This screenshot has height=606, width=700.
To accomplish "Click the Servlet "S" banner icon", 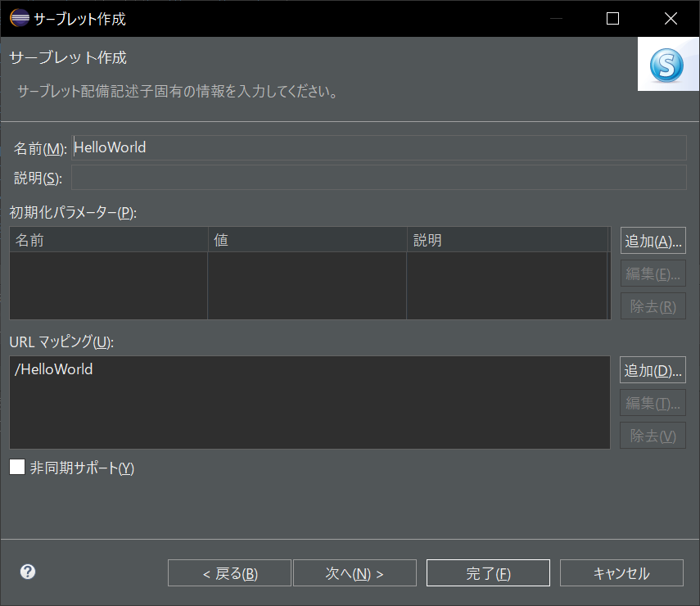I will 668,63.
